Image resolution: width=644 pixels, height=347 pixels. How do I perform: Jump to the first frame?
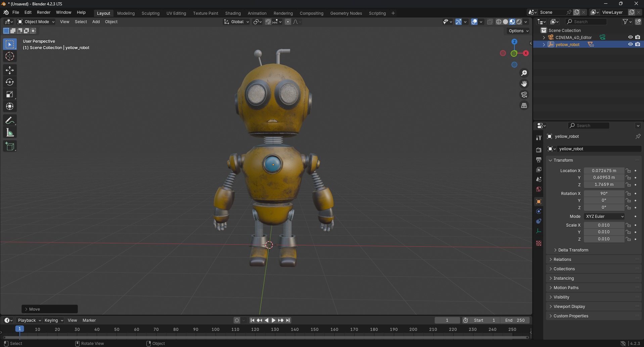pos(252,320)
